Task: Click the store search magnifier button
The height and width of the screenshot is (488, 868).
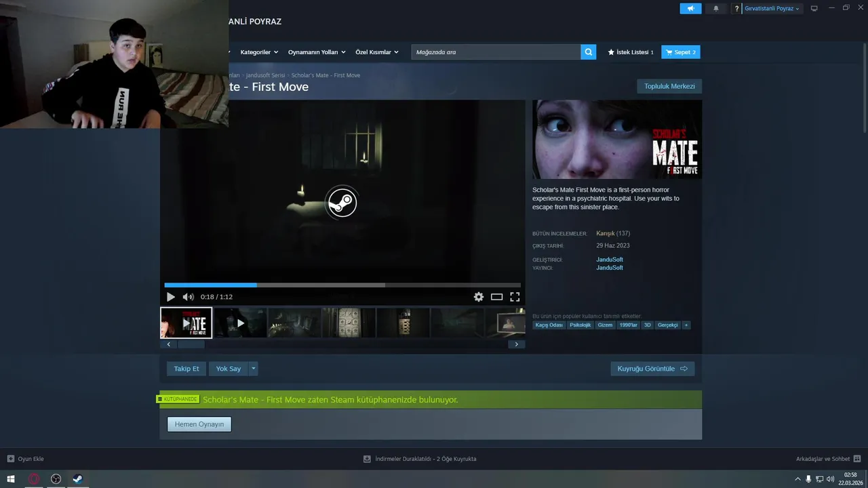Action: click(x=588, y=52)
